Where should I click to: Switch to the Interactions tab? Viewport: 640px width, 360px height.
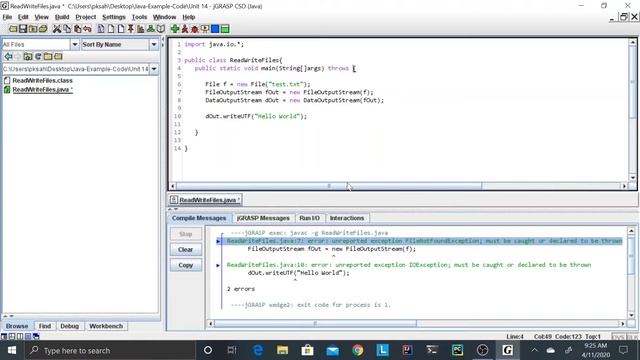pos(347,218)
